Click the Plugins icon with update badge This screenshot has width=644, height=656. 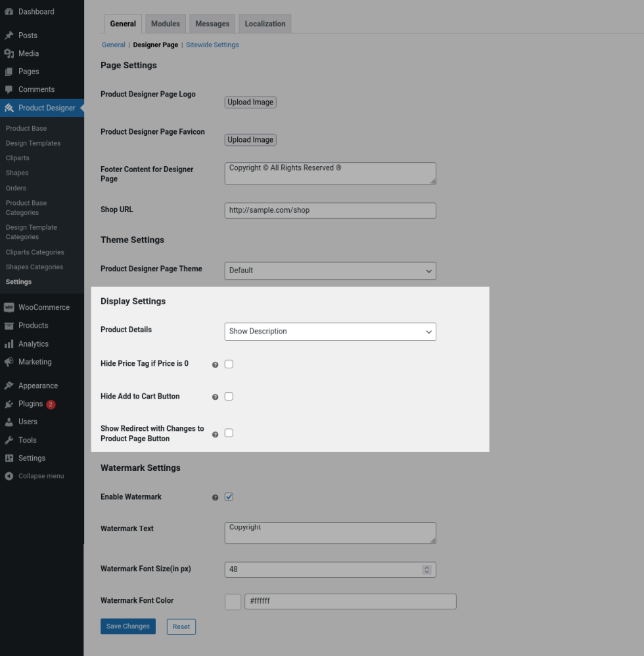click(x=9, y=404)
